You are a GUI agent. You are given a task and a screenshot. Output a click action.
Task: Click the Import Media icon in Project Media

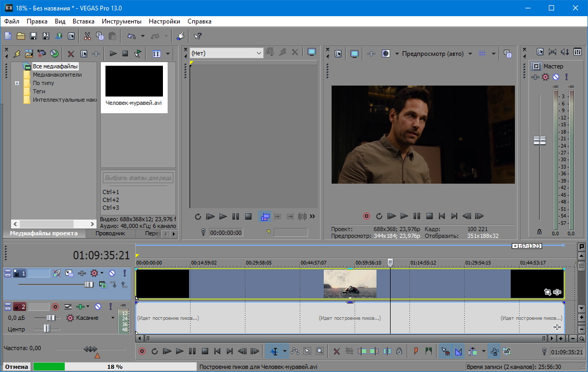coord(29,53)
